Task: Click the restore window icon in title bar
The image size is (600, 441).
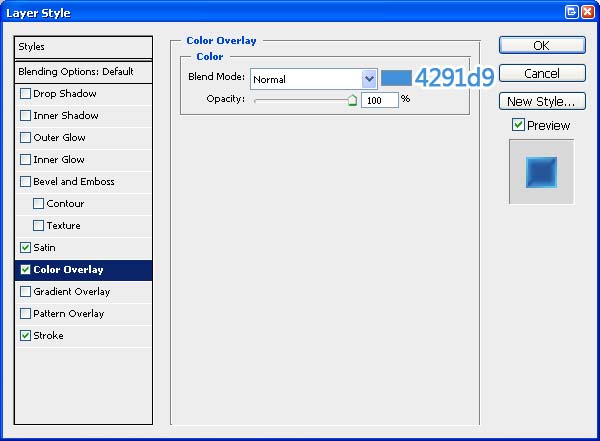Action: pos(572,12)
